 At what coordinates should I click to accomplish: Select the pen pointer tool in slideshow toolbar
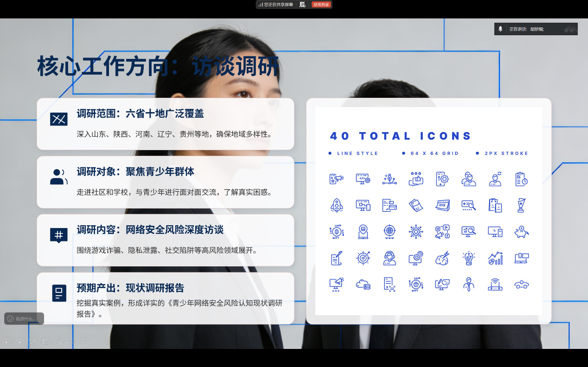[x=32, y=342]
